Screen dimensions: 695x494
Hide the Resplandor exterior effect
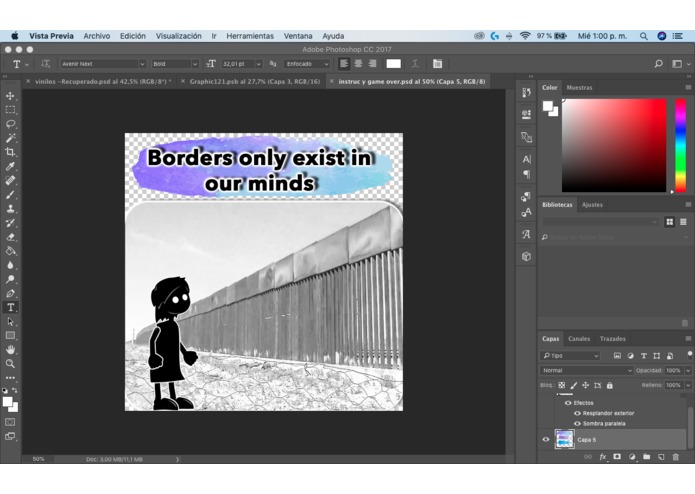(577, 413)
